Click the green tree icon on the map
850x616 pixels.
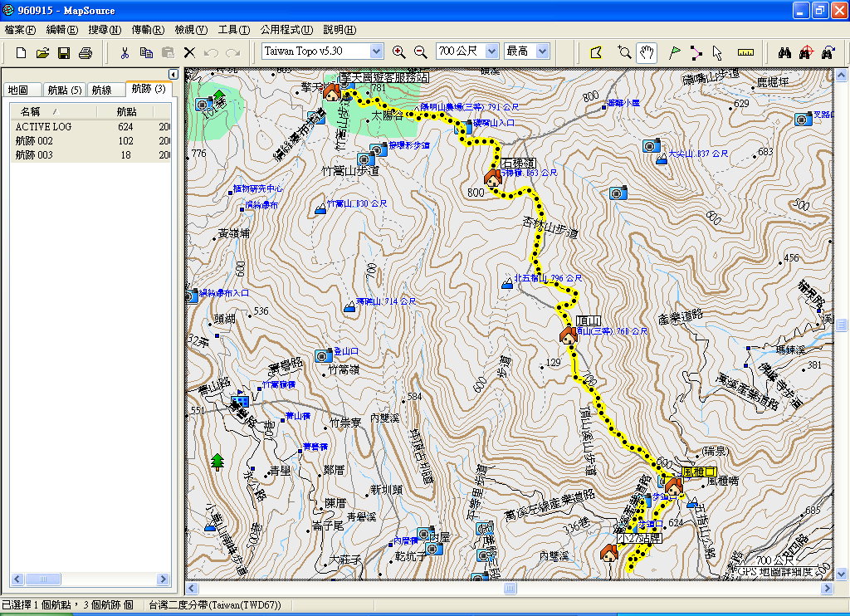217,462
